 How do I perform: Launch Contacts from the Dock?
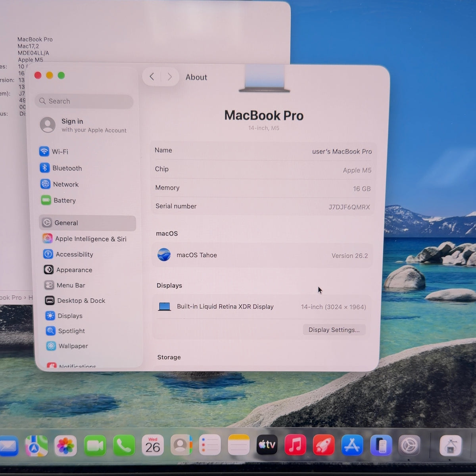[x=181, y=445]
